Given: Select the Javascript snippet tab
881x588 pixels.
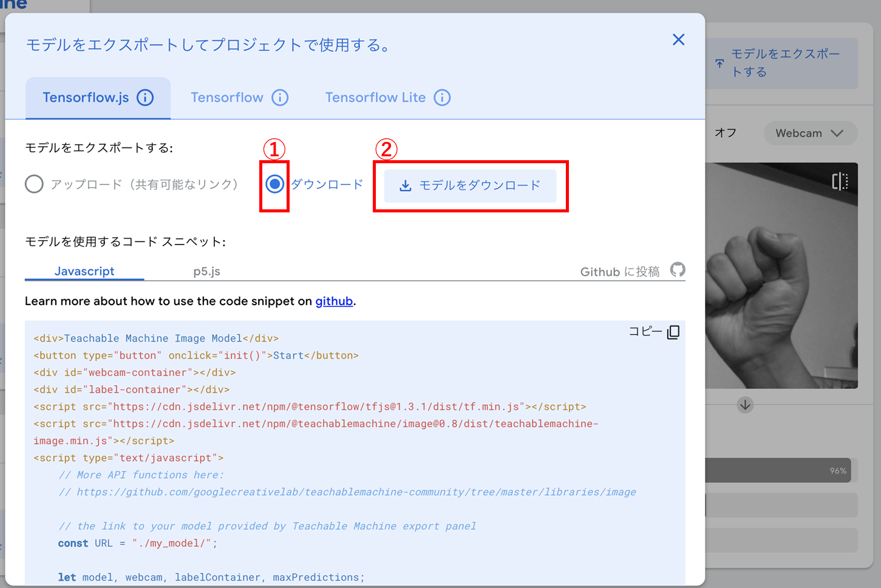Looking at the screenshot, I should (x=84, y=271).
